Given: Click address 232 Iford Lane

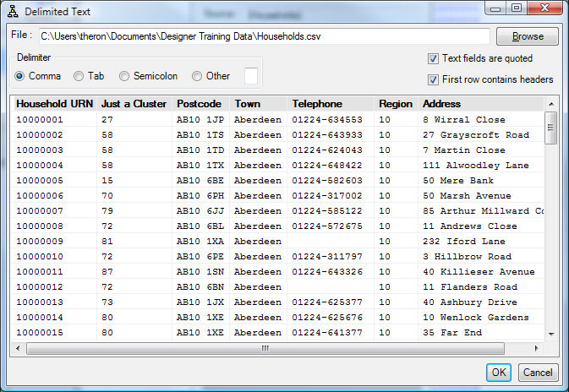Looking at the screenshot, I should coord(464,242).
